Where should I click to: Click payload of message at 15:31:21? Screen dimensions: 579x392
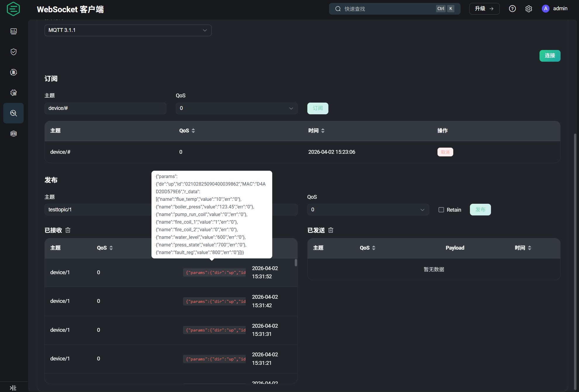coord(214,359)
